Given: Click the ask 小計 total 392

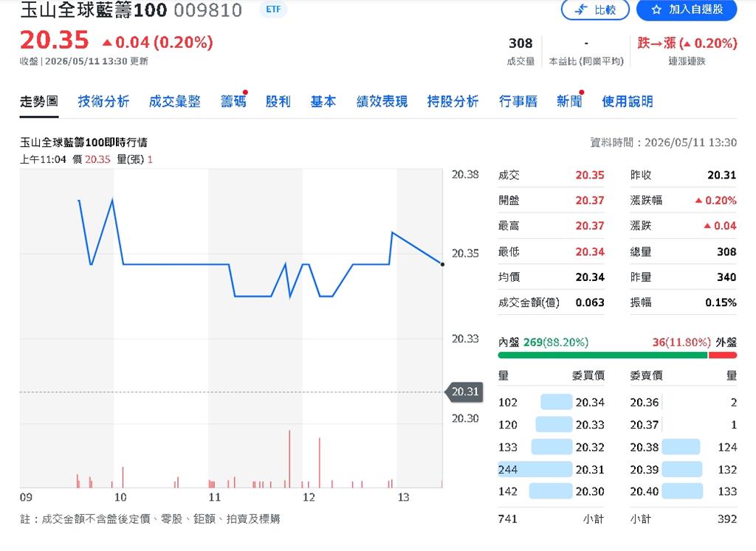Looking at the screenshot, I should (x=727, y=519).
